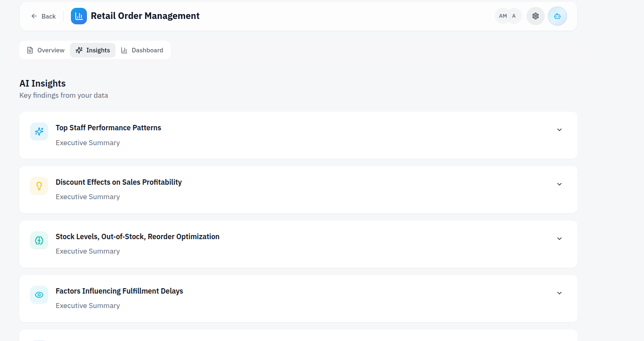644x341 pixels.
Task: Click the Dashboard tab chart icon
Action: [x=124, y=50]
